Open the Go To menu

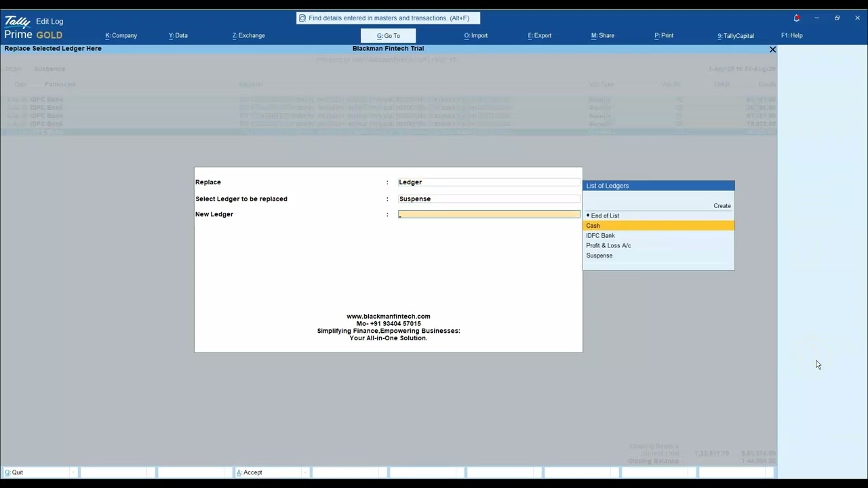point(389,35)
